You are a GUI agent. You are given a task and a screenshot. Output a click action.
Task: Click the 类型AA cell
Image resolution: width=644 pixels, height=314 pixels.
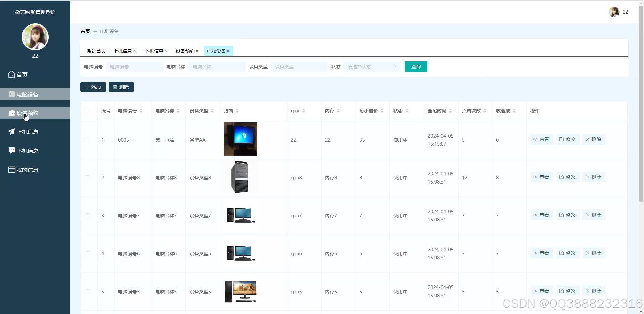(x=197, y=140)
